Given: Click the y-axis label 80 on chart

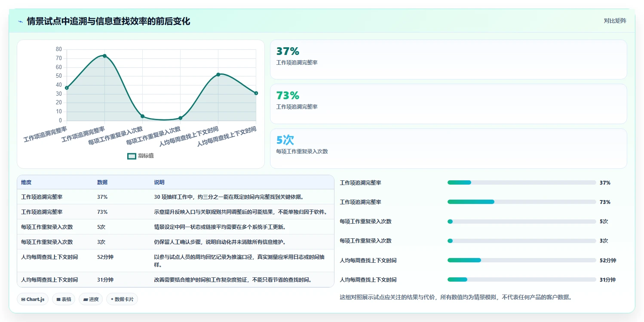Looking at the screenshot, I should [59, 49].
